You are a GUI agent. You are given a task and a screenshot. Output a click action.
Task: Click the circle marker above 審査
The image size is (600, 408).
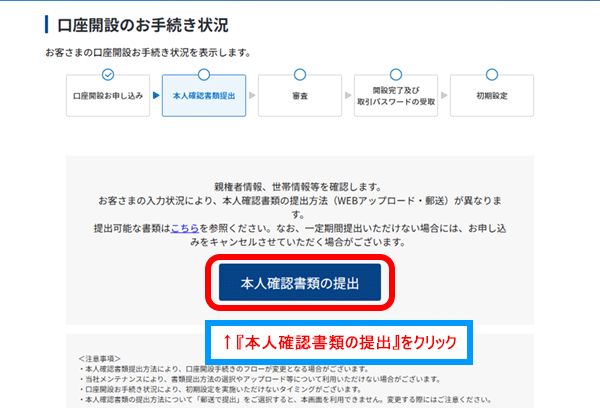(300, 75)
